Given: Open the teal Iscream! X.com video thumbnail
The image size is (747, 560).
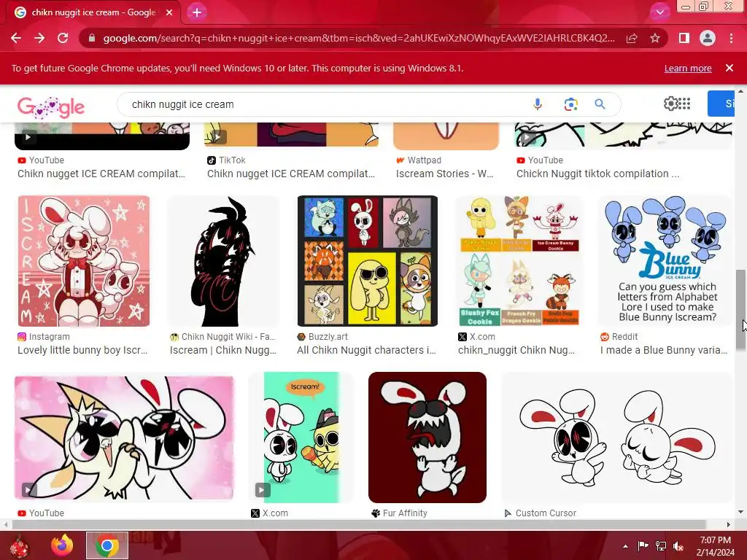Looking at the screenshot, I should click(x=301, y=437).
